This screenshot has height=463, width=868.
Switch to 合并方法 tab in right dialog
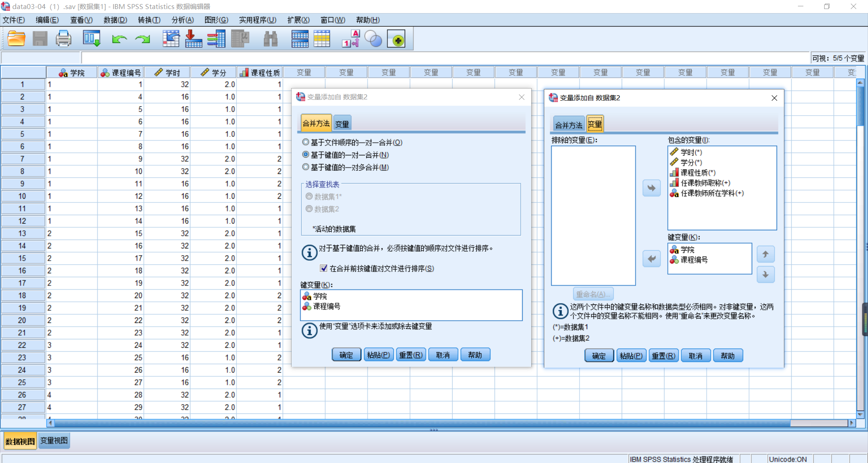569,124
